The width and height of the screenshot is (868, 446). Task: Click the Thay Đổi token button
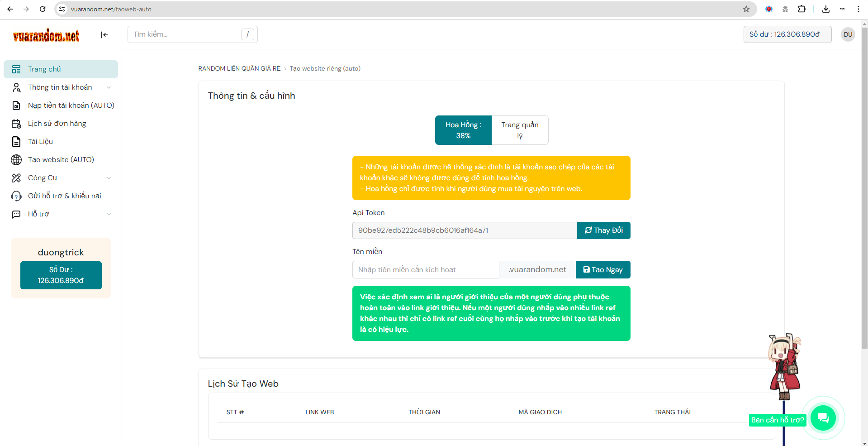tap(603, 230)
